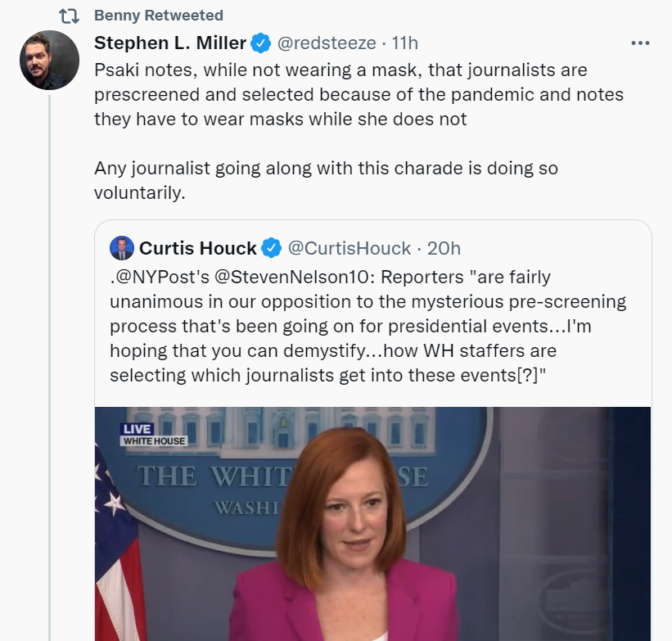Image resolution: width=672 pixels, height=641 pixels.
Task: Click the Stephen L. Miller display name
Action: tap(169, 43)
